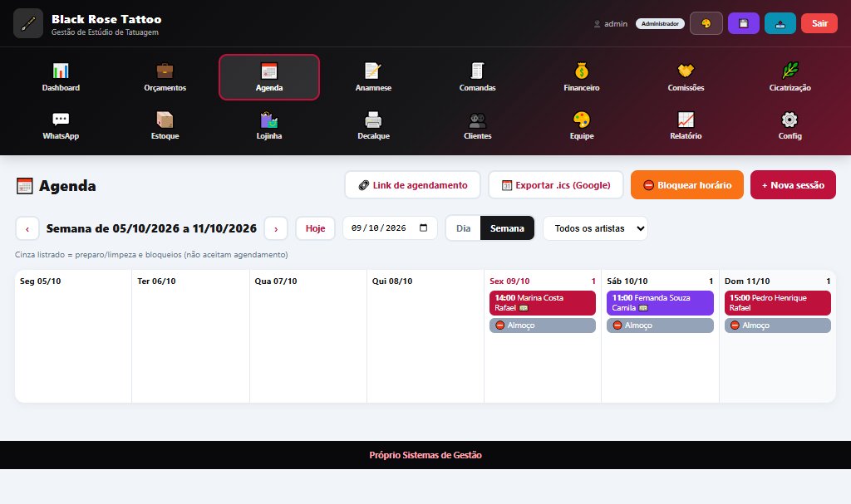Go to next week arrow
The width and height of the screenshot is (851, 504).
point(276,228)
